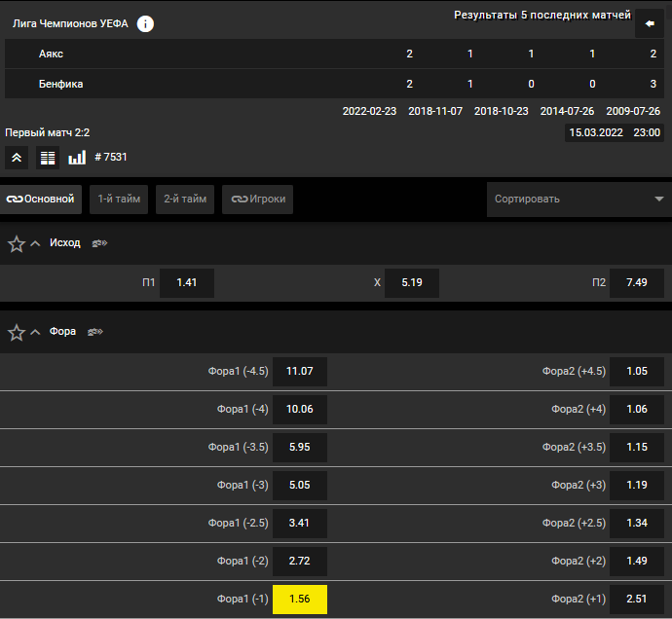Screen dimensions: 672x619
Task: Open the league info icon
Action: 145,23
